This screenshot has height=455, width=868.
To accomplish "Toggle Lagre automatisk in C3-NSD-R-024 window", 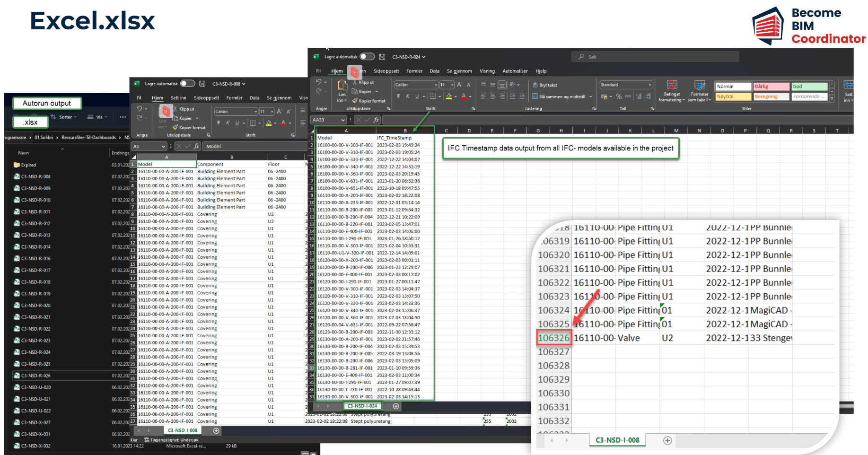I will point(367,57).
